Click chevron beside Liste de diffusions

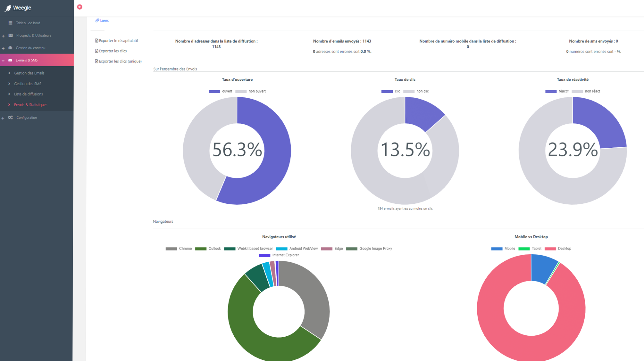(9, 94)
